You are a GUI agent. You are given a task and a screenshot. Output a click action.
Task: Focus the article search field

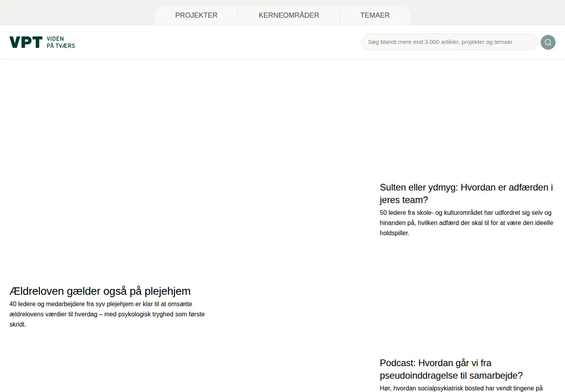click(449, 42)
